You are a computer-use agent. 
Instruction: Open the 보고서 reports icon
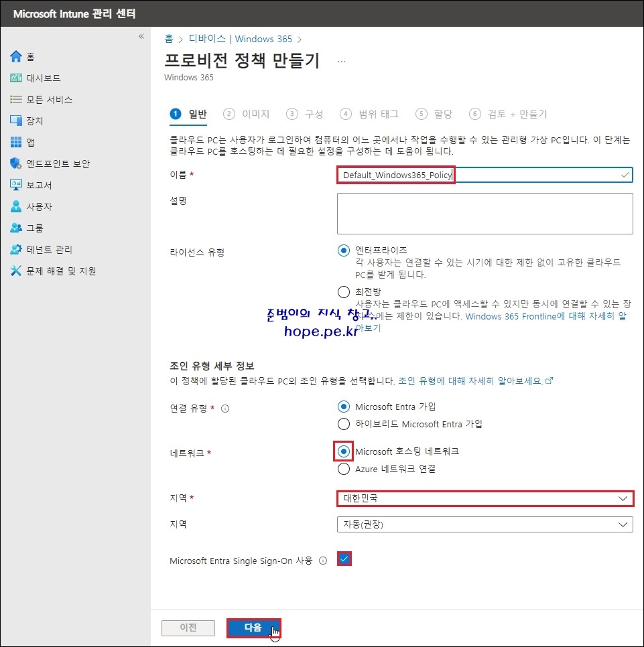16,186
